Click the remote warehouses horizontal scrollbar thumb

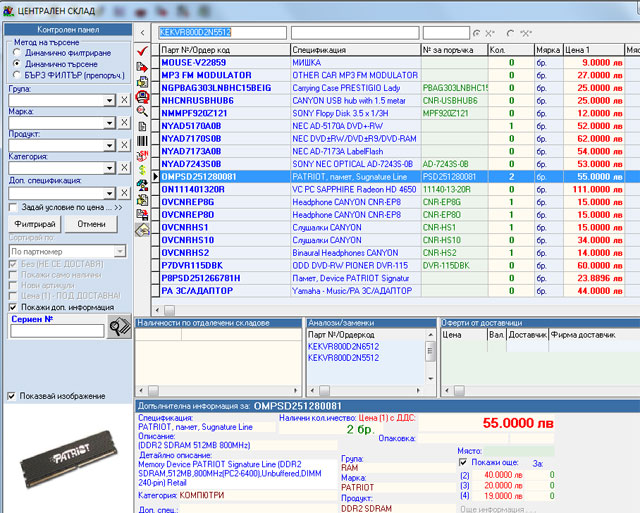tap(153, 391)
